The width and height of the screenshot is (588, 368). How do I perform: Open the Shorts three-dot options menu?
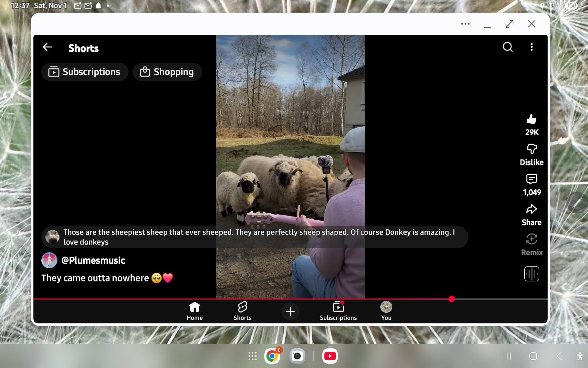(x=531, y=47)
